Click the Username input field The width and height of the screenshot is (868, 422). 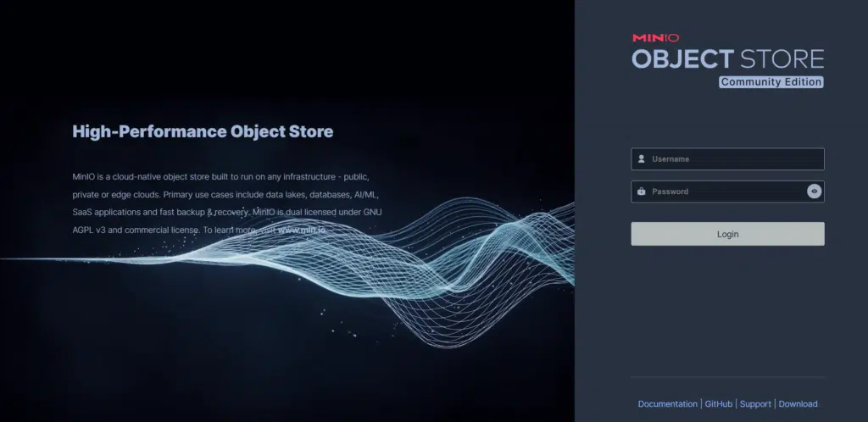click(727, 158)
